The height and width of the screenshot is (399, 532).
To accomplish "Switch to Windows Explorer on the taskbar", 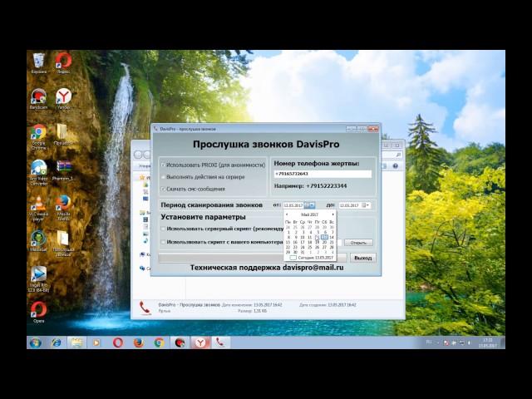I will pos(76,342).
